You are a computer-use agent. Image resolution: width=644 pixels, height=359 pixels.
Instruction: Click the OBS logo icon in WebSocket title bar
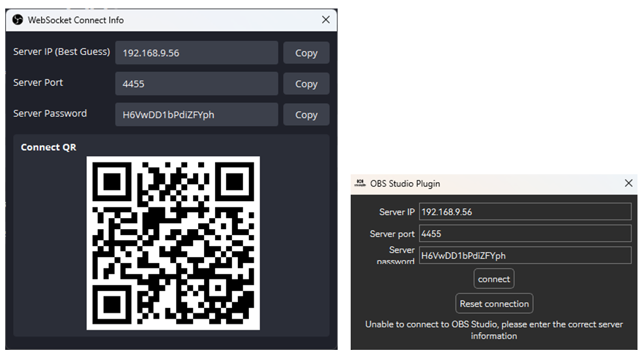pos(17,20)
